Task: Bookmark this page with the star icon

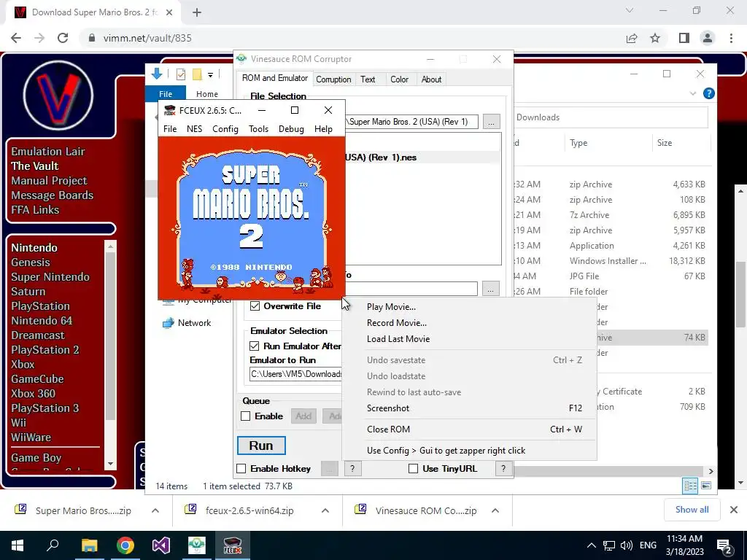Action: point(655,38)
